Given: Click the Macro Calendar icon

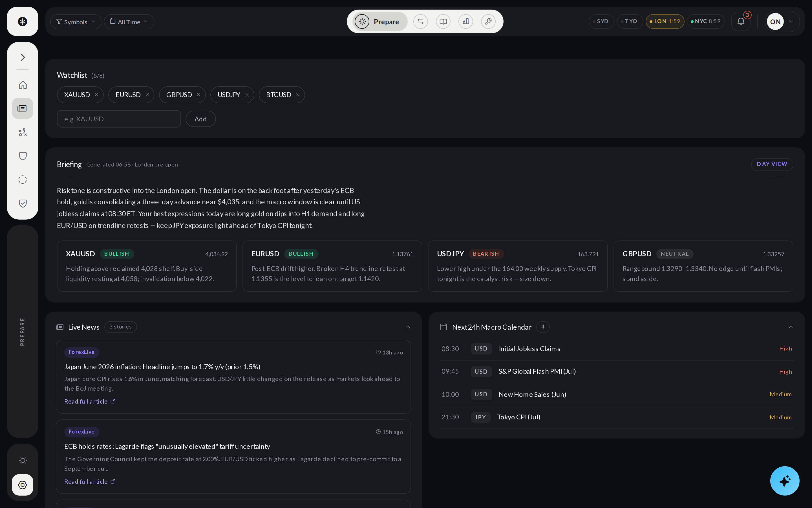Looking at the screenshot, I should [443, 327].
